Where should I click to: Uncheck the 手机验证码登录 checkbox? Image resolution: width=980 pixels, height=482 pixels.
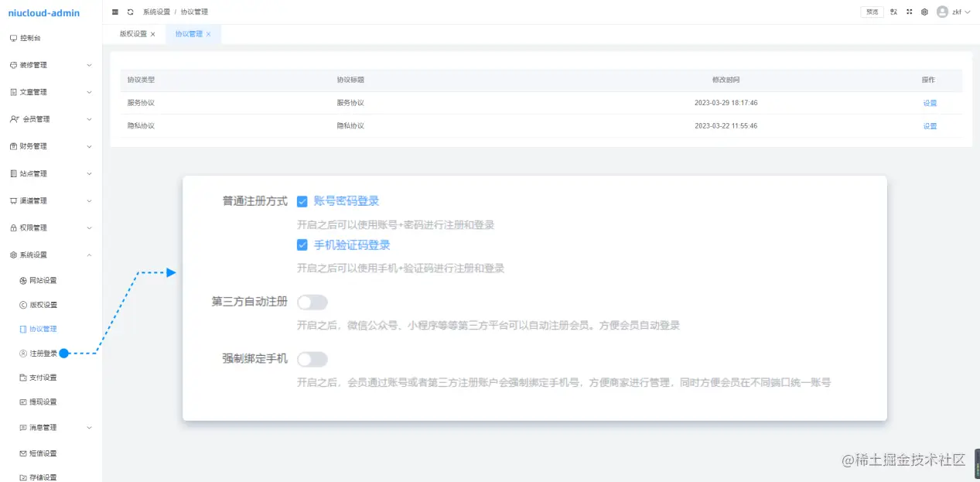point(302,244)
